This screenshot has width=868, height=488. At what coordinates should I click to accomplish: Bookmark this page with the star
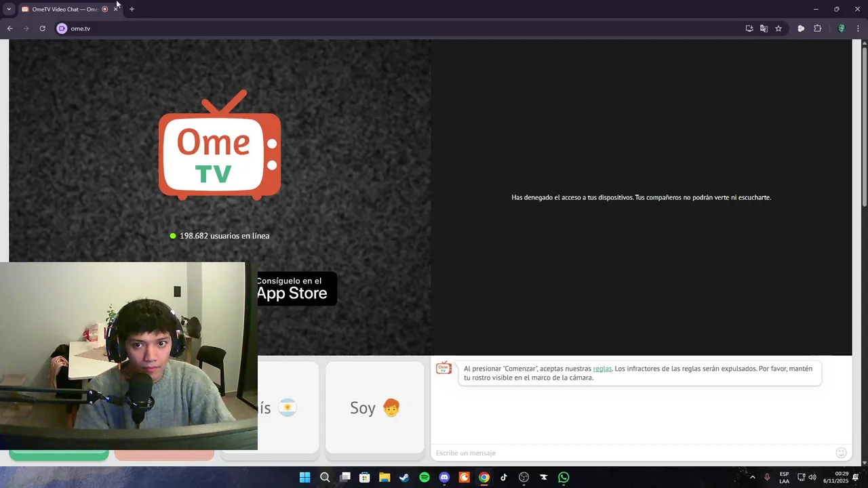778,28
